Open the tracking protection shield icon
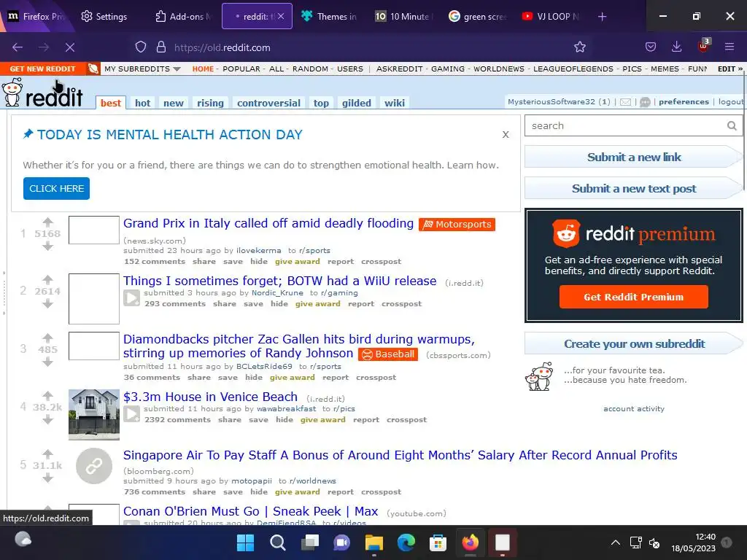747x560 pixels. 141,47
